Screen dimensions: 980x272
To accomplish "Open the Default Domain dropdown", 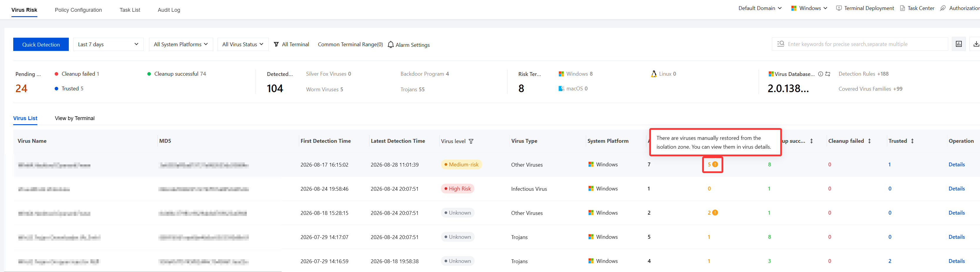I will [760, 8].
